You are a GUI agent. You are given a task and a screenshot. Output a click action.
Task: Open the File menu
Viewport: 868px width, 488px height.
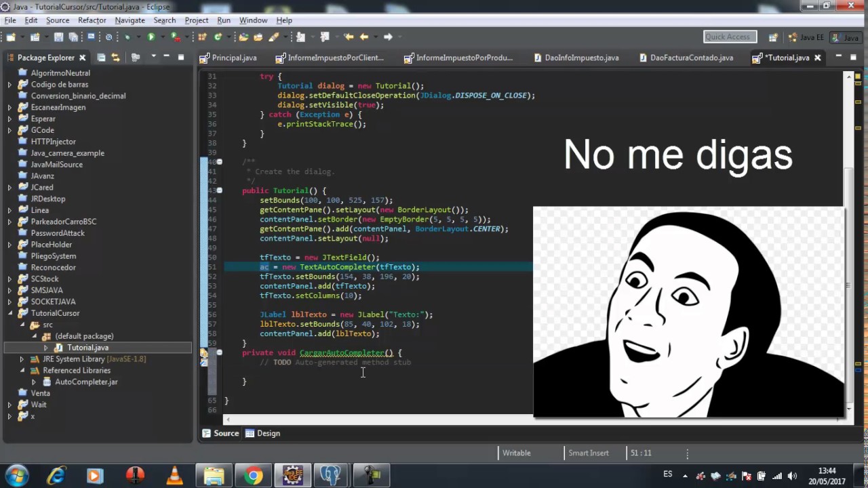10,20
